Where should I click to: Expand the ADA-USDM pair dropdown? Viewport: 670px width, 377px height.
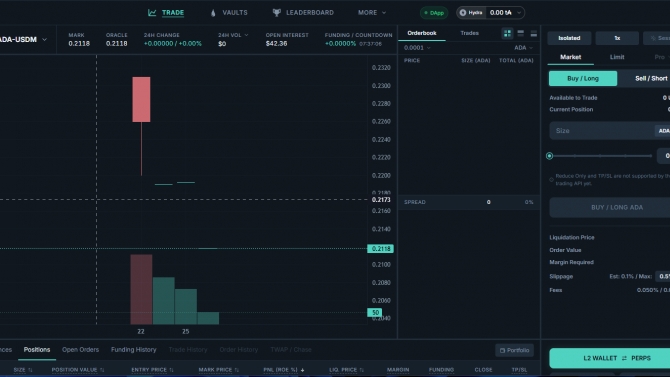pyautogui.click(x=44, y=39)
